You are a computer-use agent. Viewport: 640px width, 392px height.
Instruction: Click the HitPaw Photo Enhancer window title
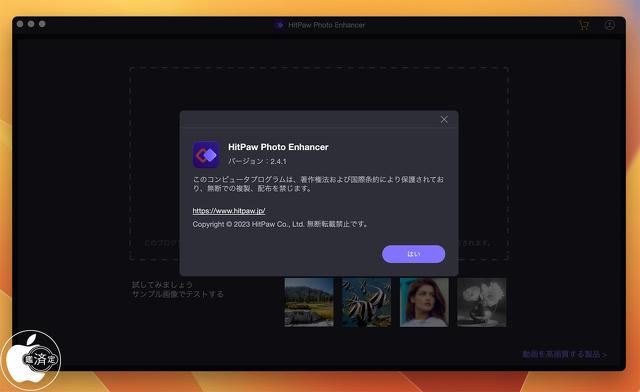327,25
